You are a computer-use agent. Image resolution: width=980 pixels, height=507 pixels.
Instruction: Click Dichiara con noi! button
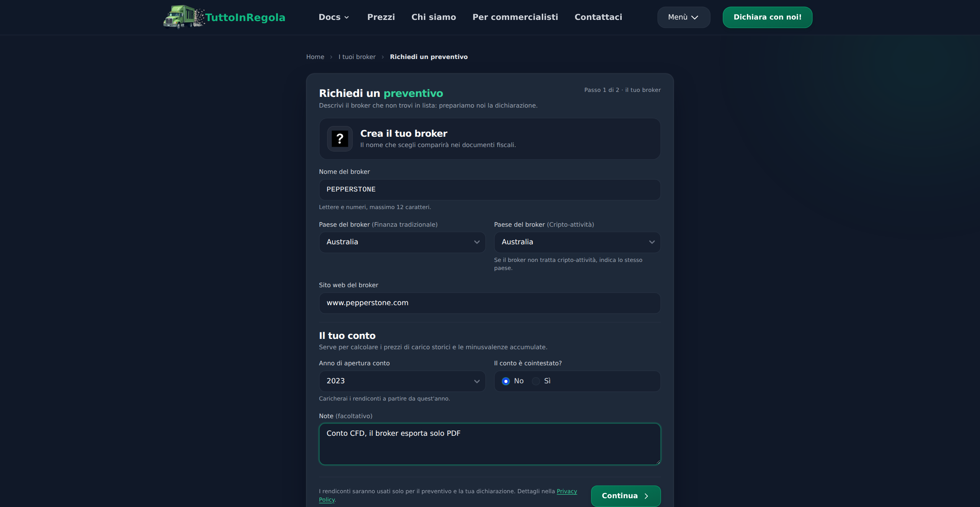click(768, 17)
